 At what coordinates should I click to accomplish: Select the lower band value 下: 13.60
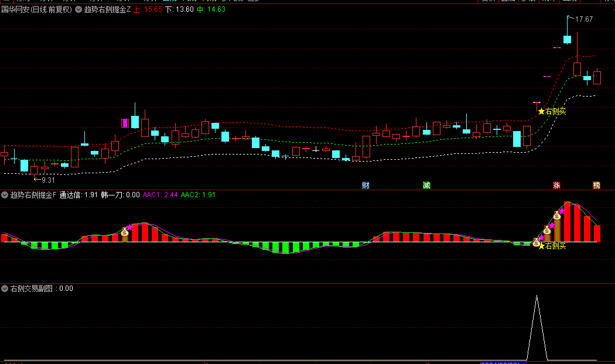(179, 9)
